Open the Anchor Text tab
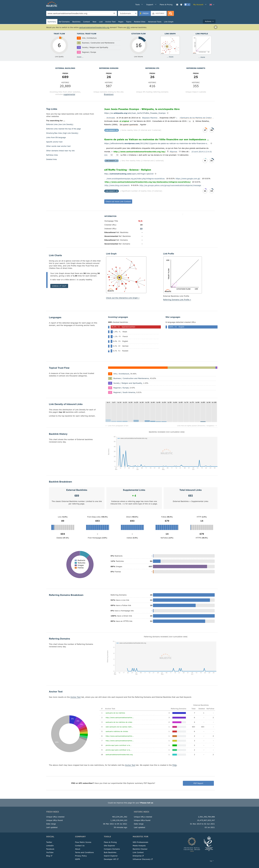 point(111,22)
